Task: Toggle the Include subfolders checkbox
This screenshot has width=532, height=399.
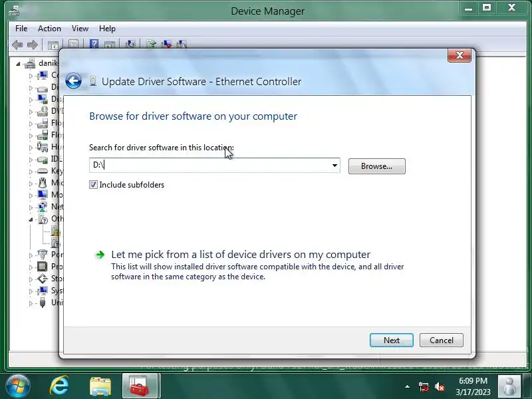Action: tap(93, 185)
